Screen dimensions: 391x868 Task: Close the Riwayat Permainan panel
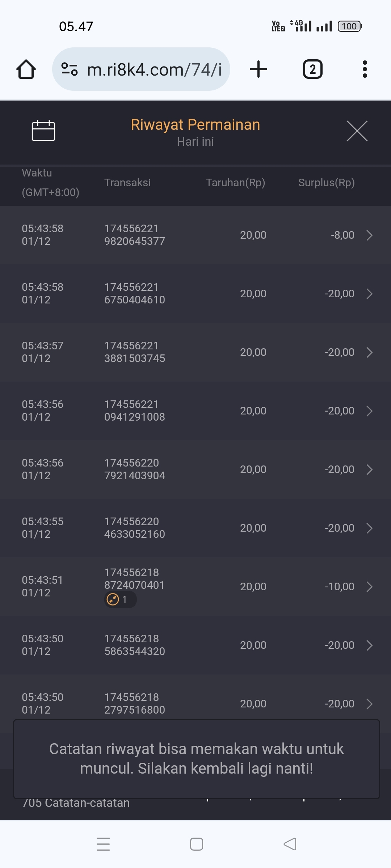357,131
